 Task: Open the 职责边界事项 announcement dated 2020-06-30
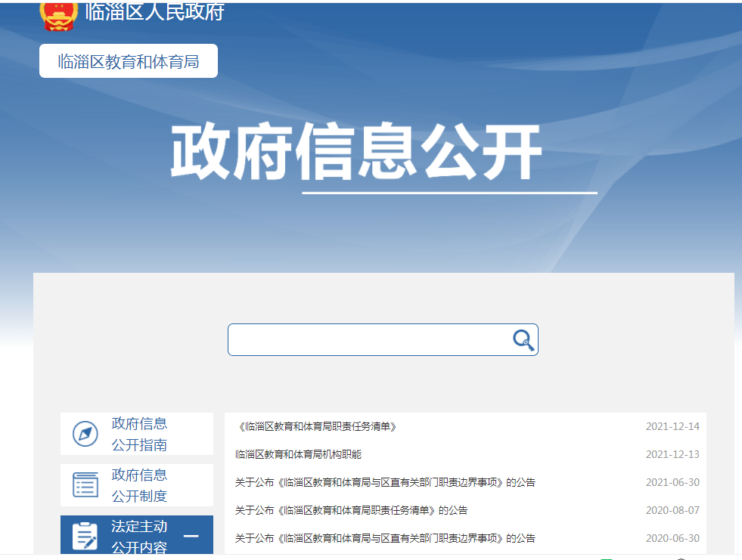pos(385,538)
